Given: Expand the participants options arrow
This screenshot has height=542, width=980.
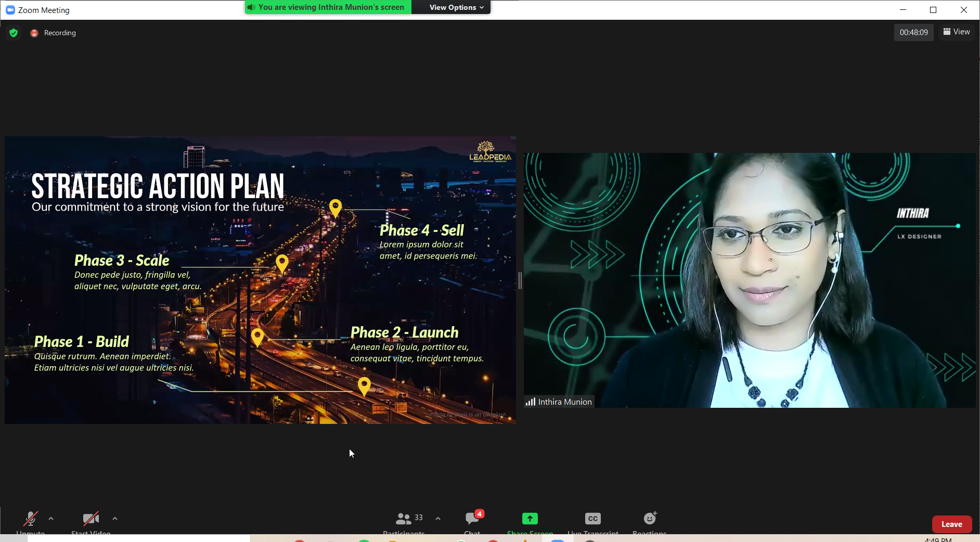Looking at the screenshot, I should 438,519.
